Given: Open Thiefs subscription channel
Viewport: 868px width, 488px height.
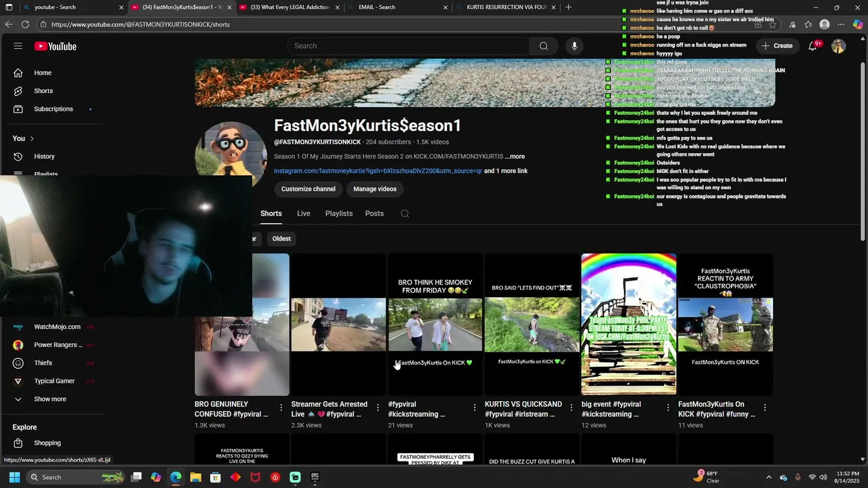Looking at the screenshot, I should pos(43,363).
